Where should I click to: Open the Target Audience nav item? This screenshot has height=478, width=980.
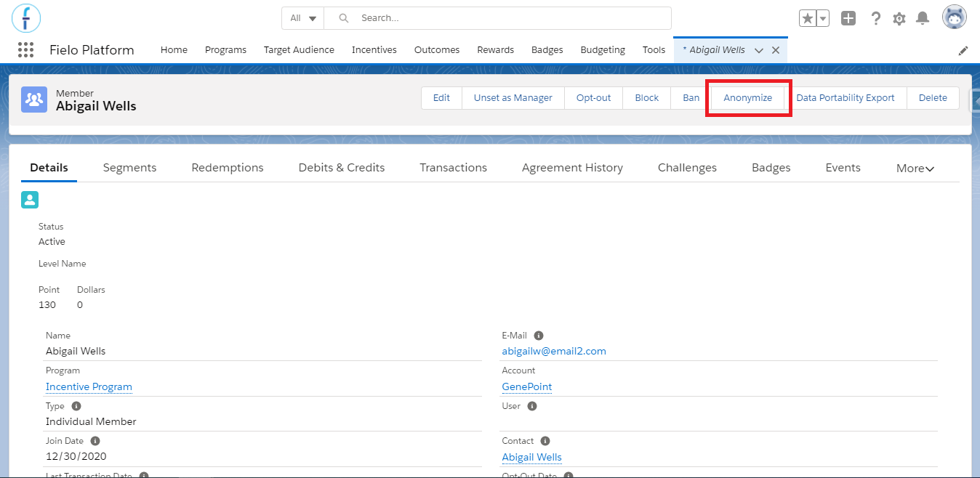click(299, 50)
